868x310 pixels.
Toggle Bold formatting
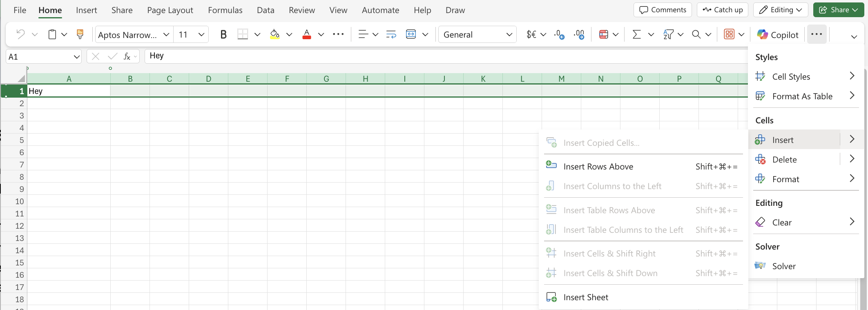tap(223, 35)
